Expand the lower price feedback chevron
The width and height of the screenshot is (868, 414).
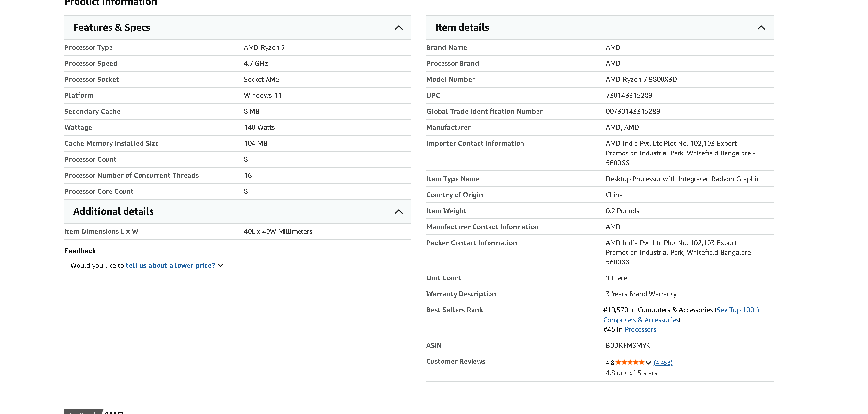[221, 266]
